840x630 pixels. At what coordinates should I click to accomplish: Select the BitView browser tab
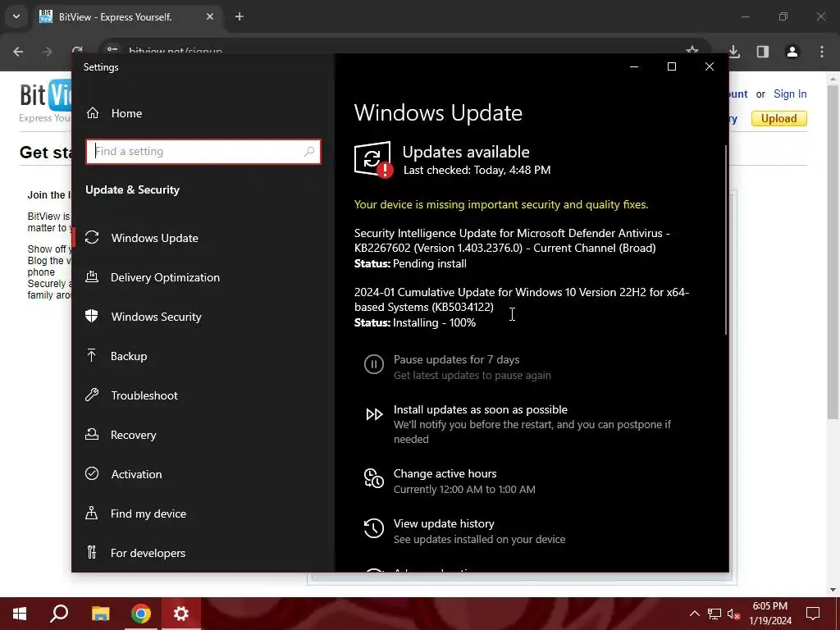[x=126, y=17]
